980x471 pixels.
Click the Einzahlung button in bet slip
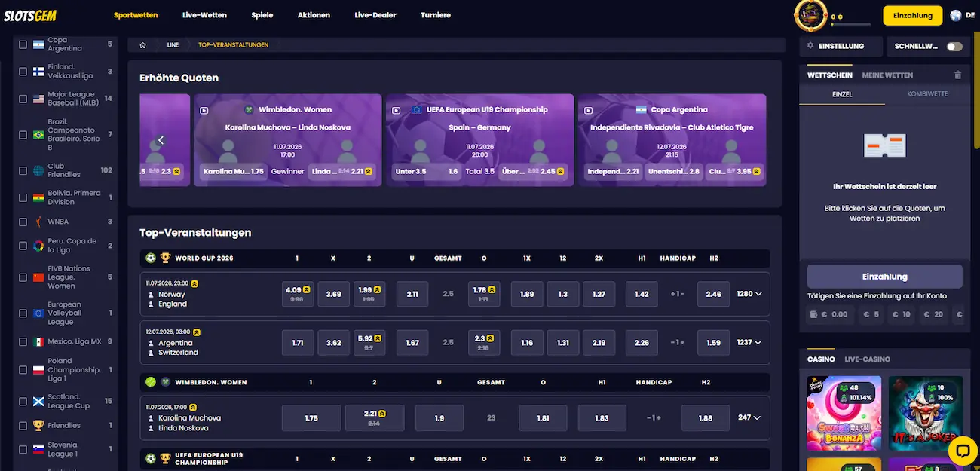point(884,277)
